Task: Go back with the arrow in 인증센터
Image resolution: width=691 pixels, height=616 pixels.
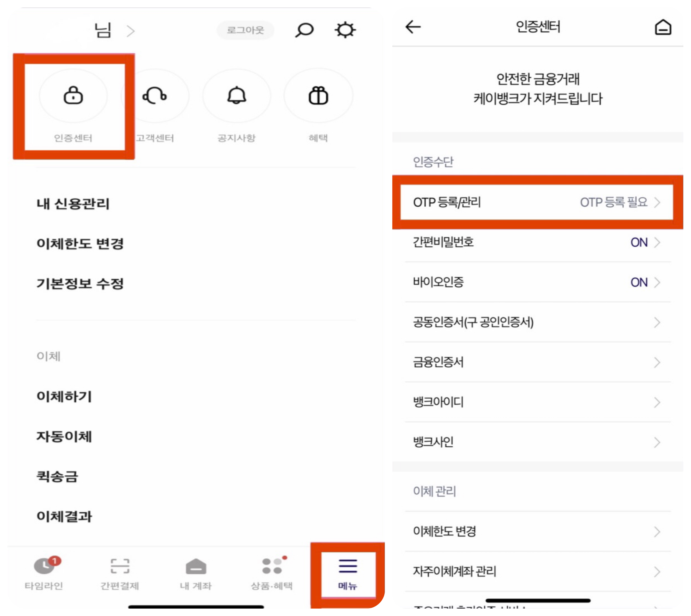Action: coord(413,27)
